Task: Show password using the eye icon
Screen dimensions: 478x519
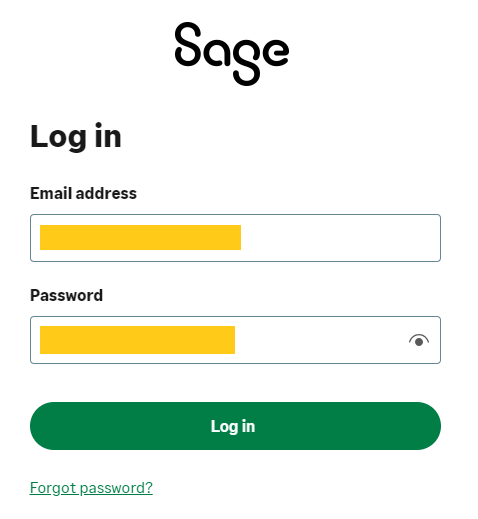Action: point(419,340)
